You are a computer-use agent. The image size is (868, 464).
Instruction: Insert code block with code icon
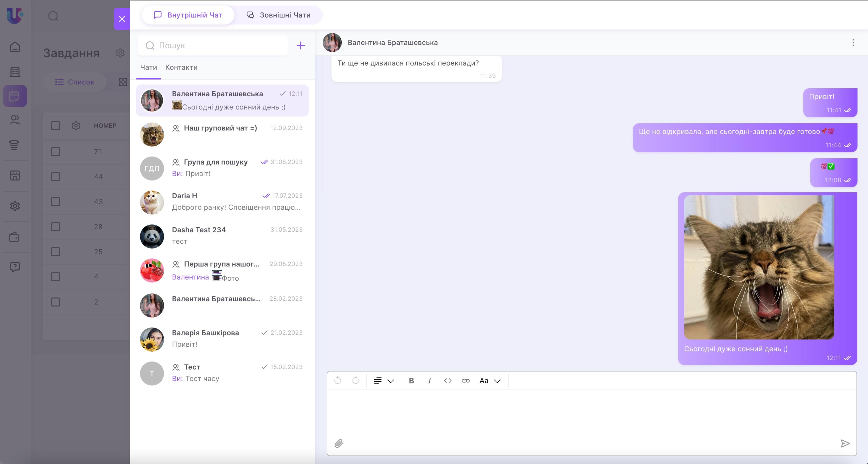pos(447,380)
